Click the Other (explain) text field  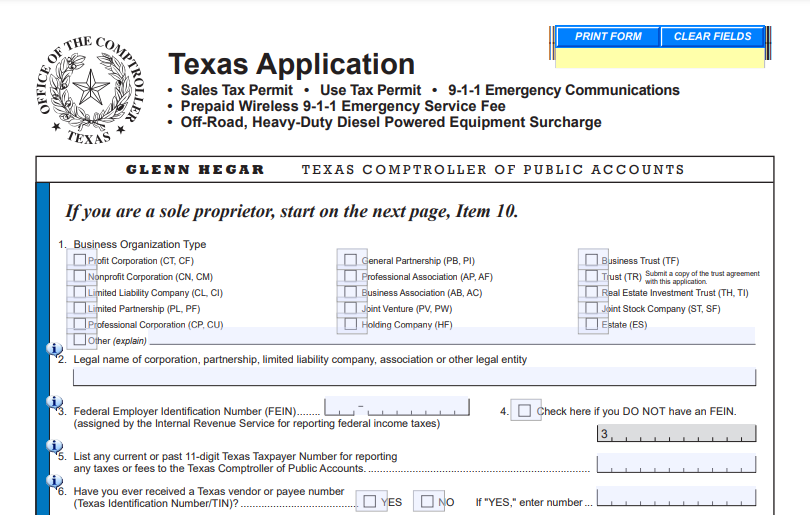coord(453,336)
